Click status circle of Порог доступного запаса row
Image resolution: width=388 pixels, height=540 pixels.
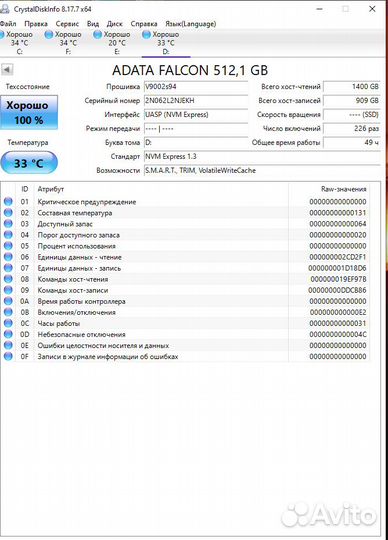(x=8, y=235)
